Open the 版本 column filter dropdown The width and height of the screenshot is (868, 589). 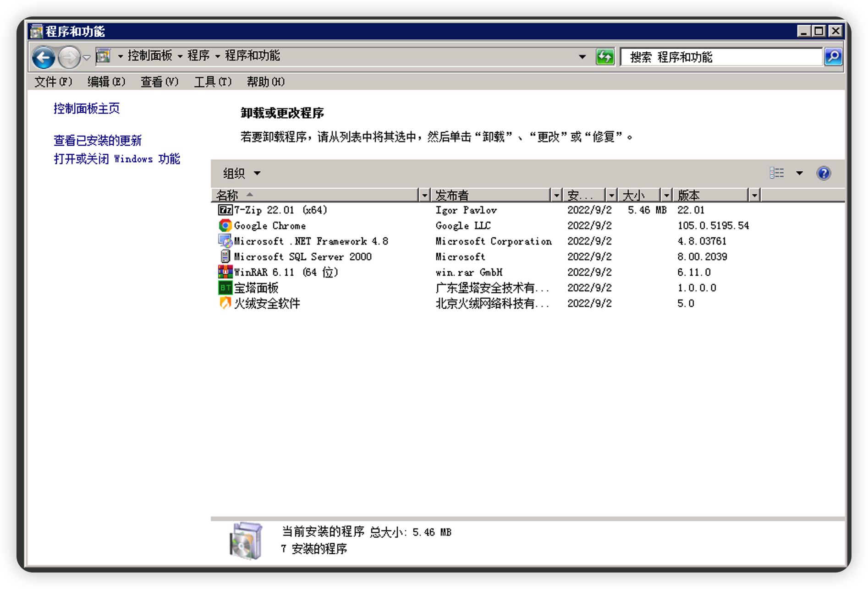(754, 196)
